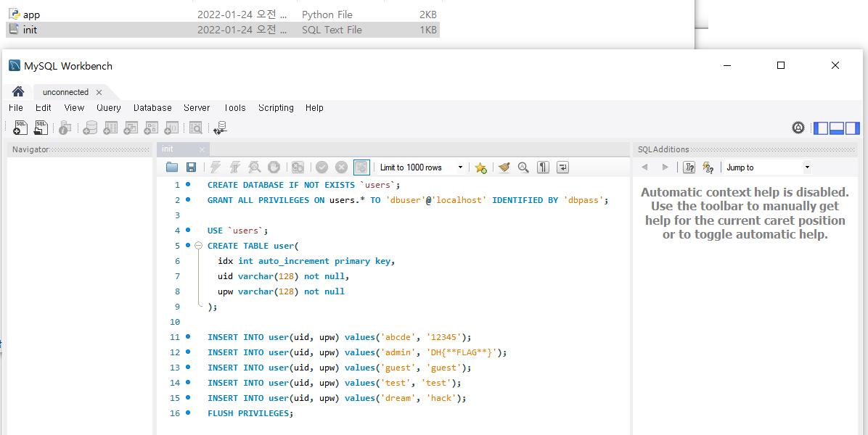Select the app Python file in Explorer
The image size is (868, 435).
click(223, 14)
